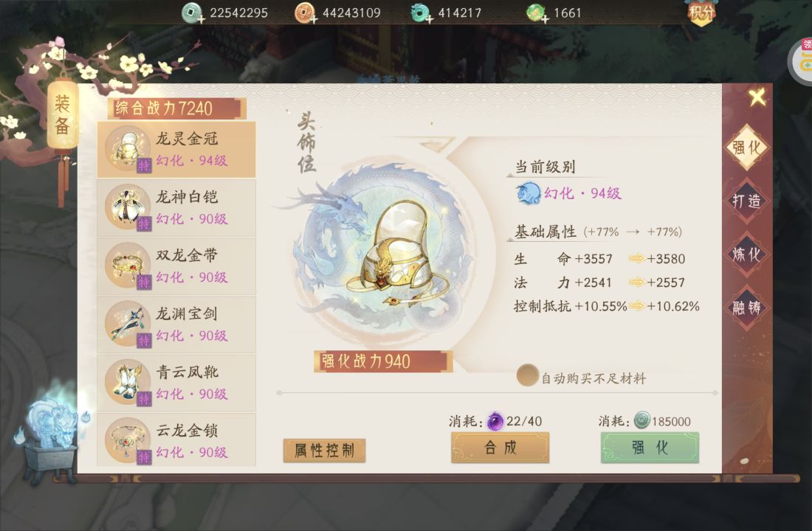Open 属性控制 attribute control
This screenshot has width=812, height=531.
coord(324,451)
